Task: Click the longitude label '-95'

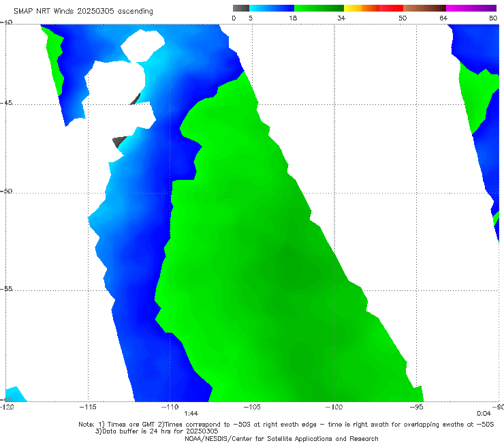Action: 417,407
